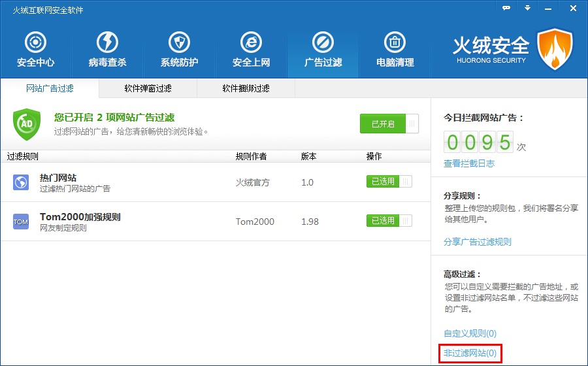This screenshot has width=588, height=366.
Task: Switch to 网站广告过滤 tab
Action: point(50,88)
